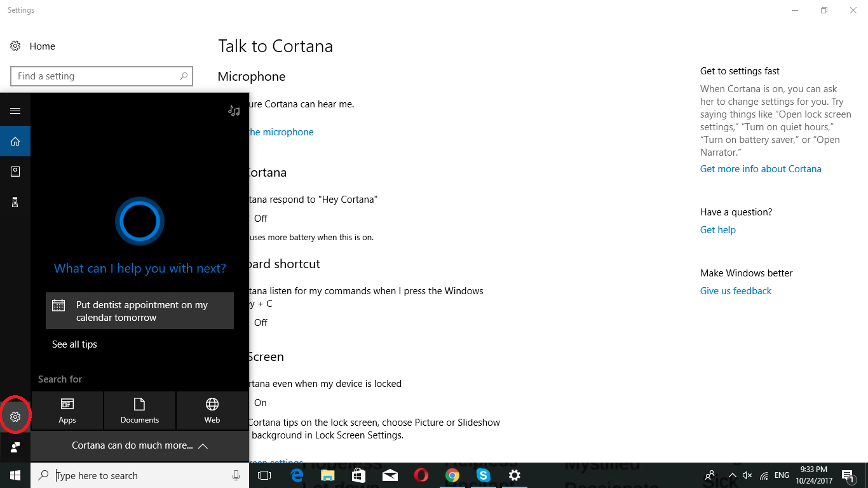The image size is (868, 488).
Task: Click the 'Type here to search' box
Action: (140, 475)
